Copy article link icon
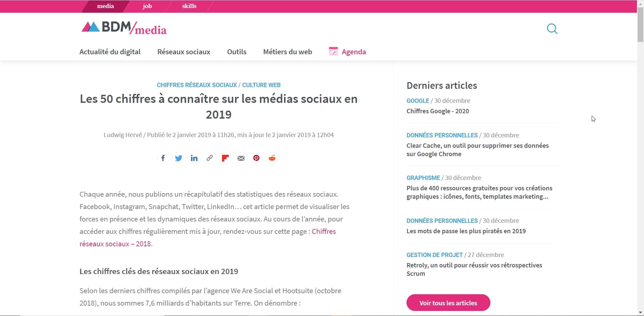This screenshot has height=316, width=644. (210, 158)
